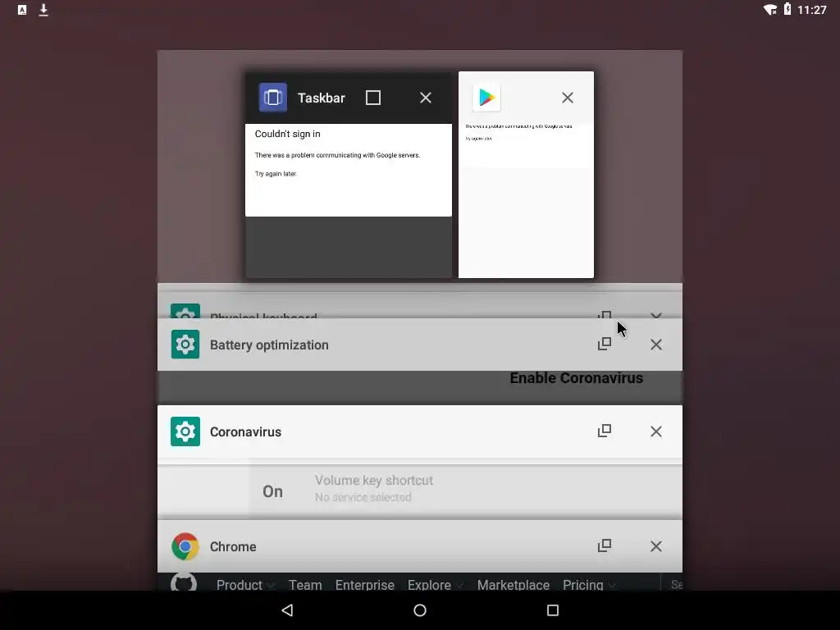Screen dimensions: 840x630
Task: Split-screen icon on Battery optimization card
Action: pyautogui.click(x=605, y=344)
